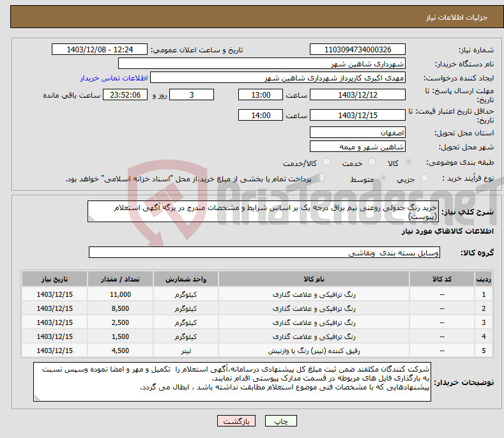Click quantity 4,500 in the table
Viewport: 504px width, 438px height.
[120, 351]
